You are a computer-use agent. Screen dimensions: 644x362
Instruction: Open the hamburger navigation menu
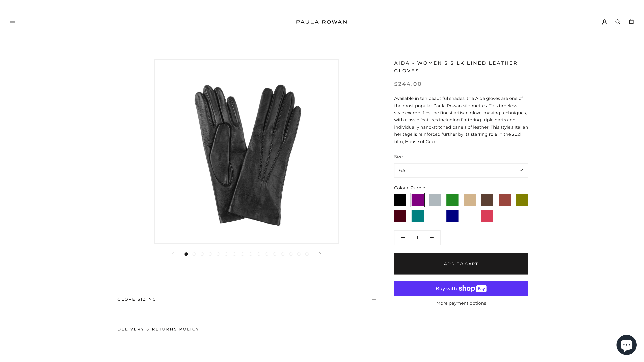(x=13, y=21)
